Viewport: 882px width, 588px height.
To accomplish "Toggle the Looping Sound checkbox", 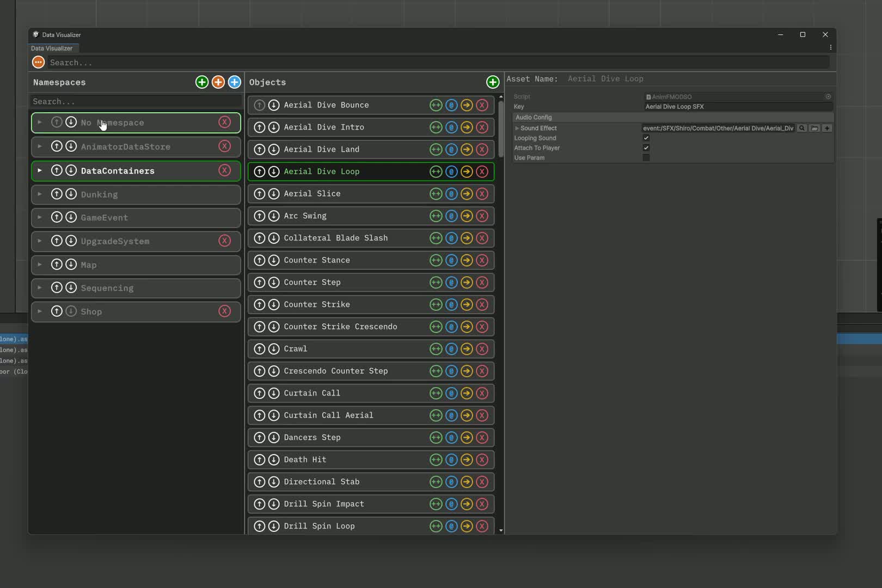I will point(646,138).
